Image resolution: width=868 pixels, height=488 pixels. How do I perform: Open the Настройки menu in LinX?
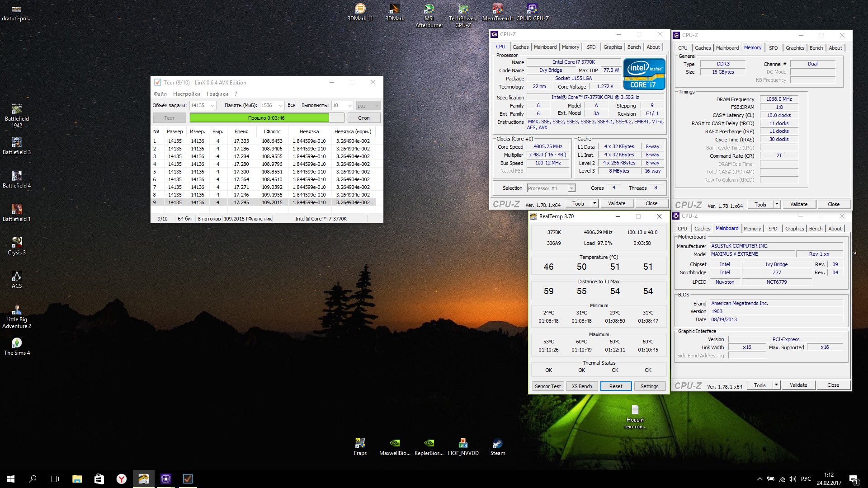click(x=186, y=94)
